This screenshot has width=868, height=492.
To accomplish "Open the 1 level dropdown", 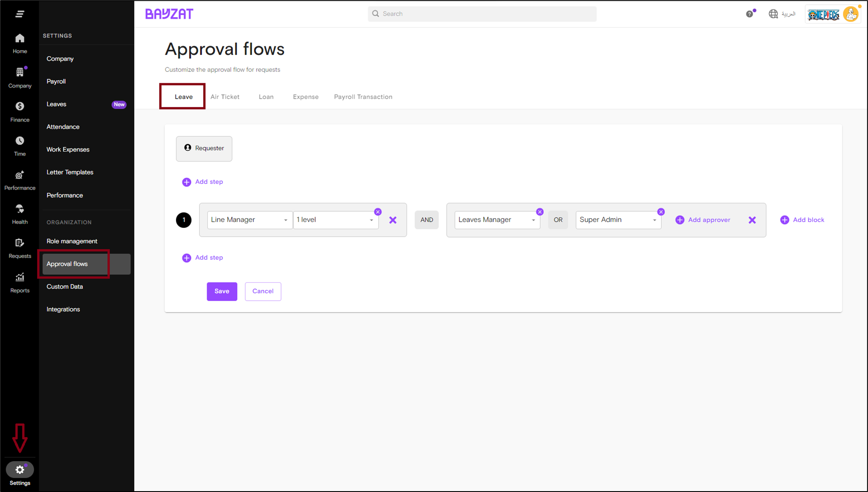I will point(335,220).
